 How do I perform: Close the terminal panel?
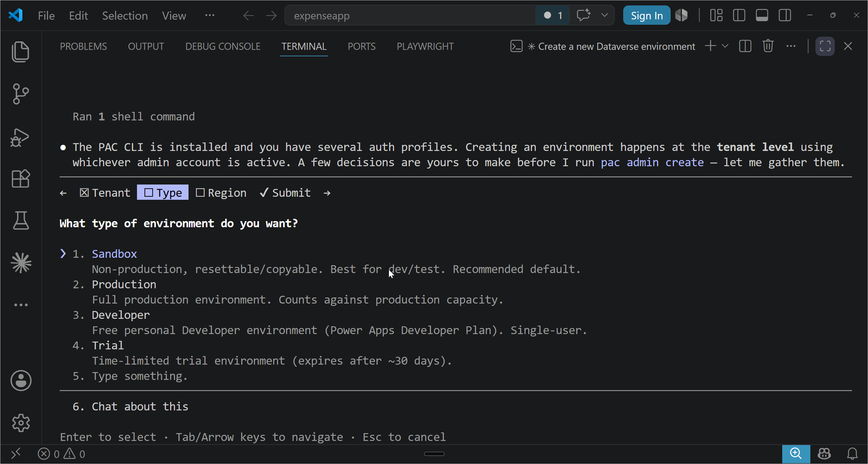(848, 46)
